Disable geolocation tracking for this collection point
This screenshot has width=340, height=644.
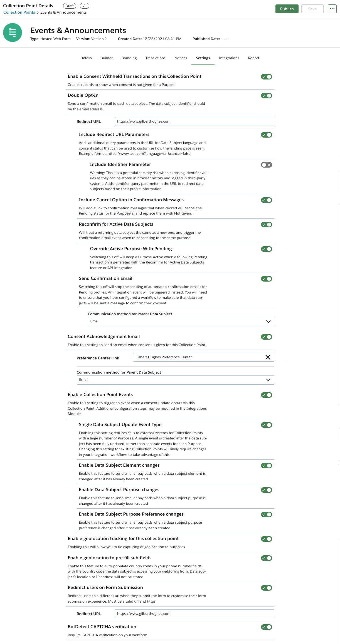[266, 539]
